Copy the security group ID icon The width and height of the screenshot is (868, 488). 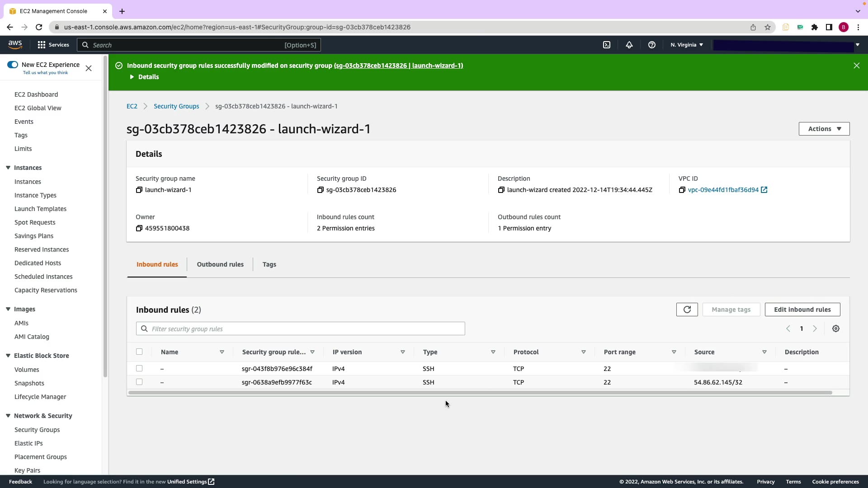(320, 190)
